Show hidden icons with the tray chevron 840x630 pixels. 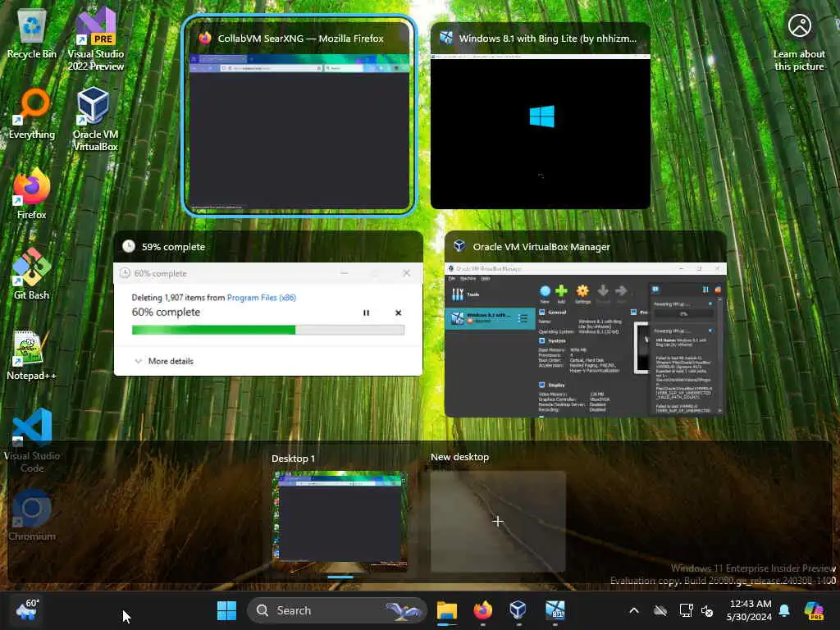(634, 610)
